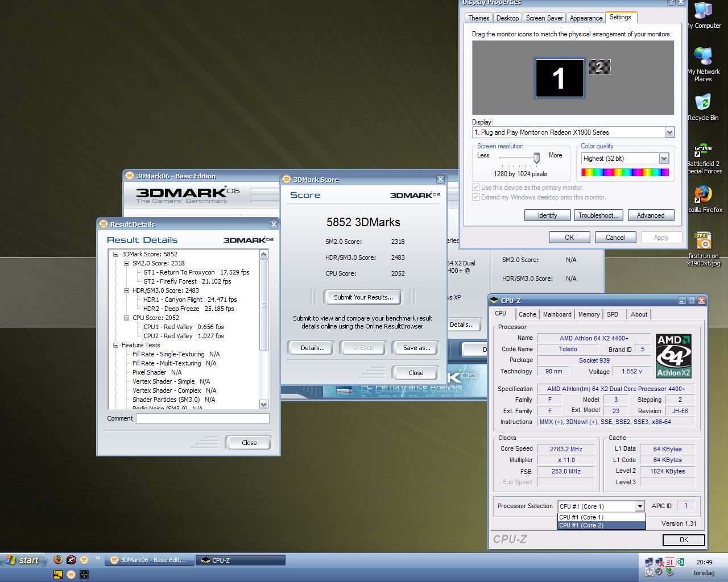
Task: Open Firefox from the quick launch bar
Action: [x=57, y=560]
